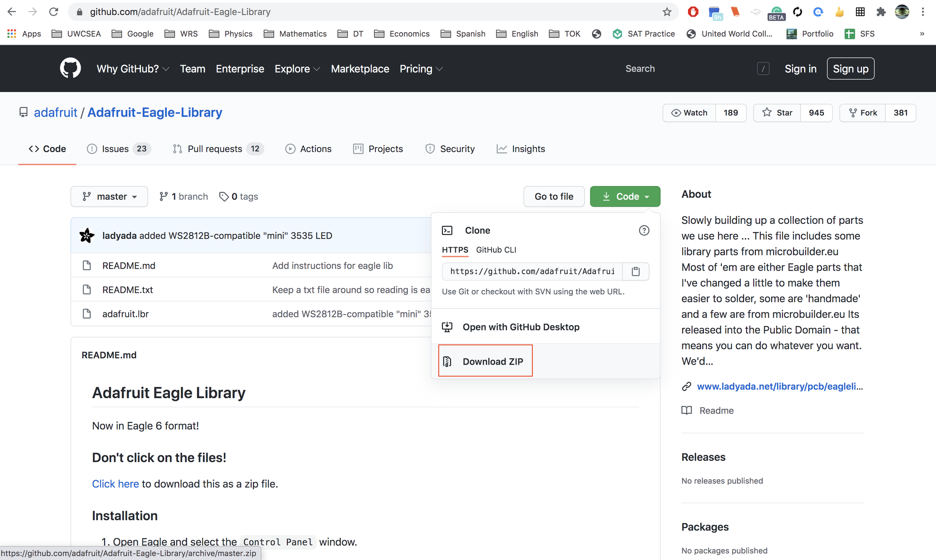Fork this repository

863,113
